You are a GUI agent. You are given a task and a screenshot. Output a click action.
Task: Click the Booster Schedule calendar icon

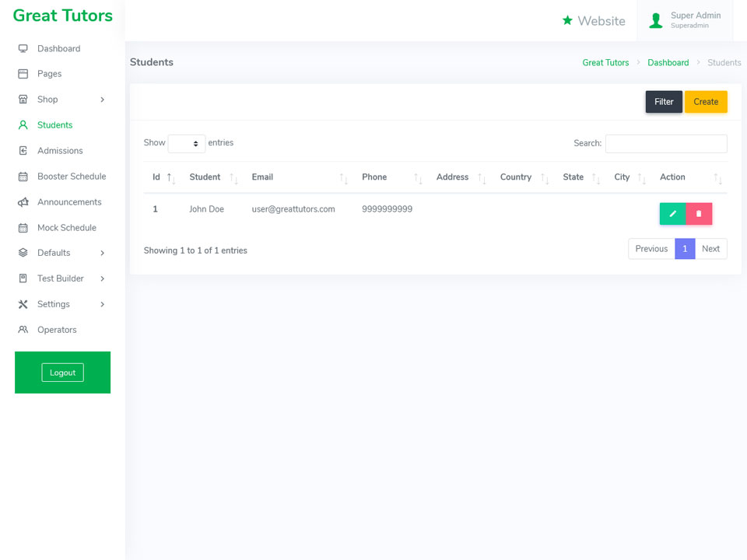click(23, 177)
